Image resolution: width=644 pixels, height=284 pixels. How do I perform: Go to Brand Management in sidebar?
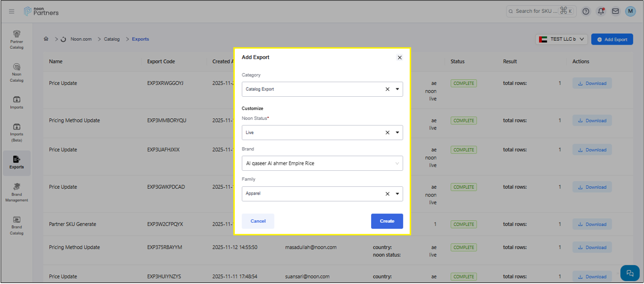coord(16,192)
